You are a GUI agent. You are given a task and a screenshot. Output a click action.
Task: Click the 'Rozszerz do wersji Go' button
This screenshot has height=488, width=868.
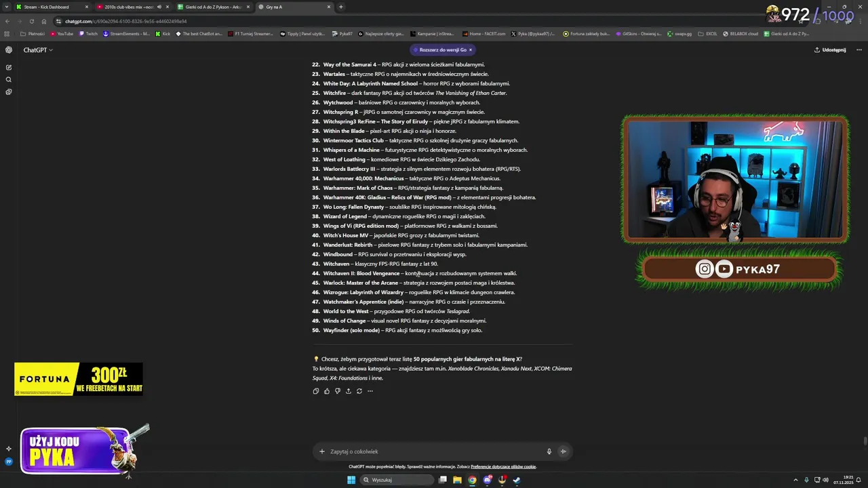443,49
